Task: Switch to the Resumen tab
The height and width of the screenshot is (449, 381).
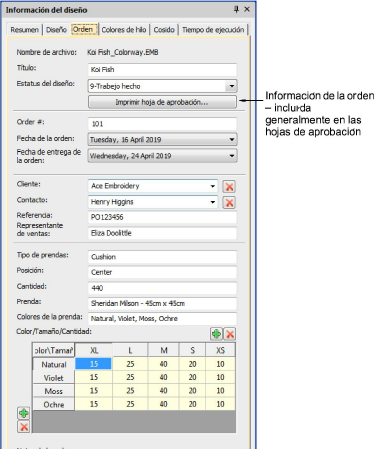Action: pos(24,30)
